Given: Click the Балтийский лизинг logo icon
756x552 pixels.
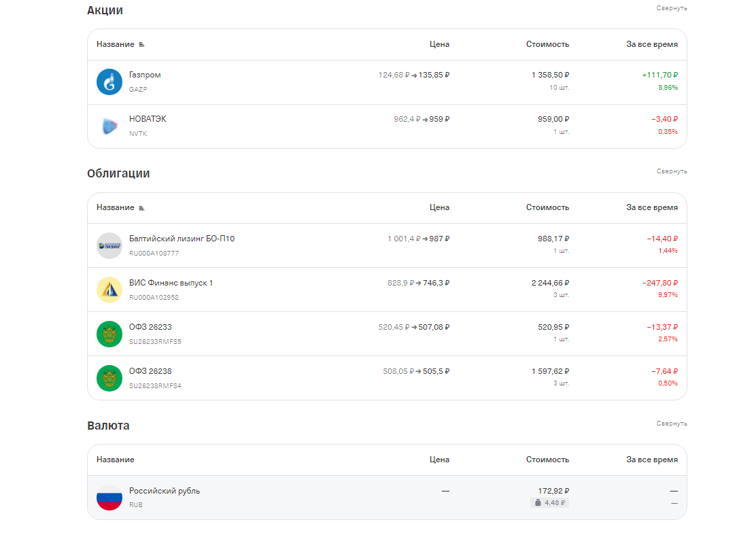Looking at the screenshot, I should click(x=109, y=246).
